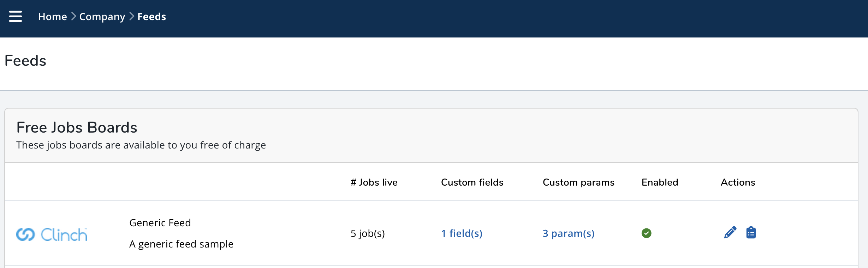
Task: Click the Clinch logo
Action: click(x=52, y=234)
